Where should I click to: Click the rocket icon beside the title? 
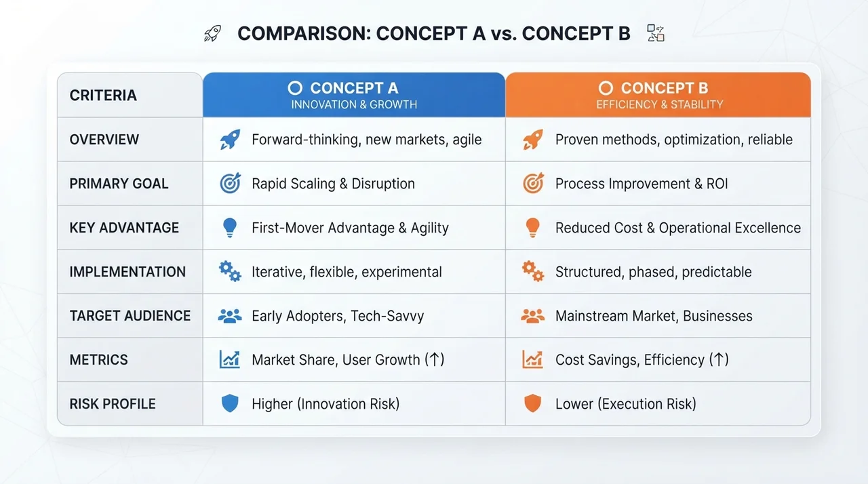(212, 34)
